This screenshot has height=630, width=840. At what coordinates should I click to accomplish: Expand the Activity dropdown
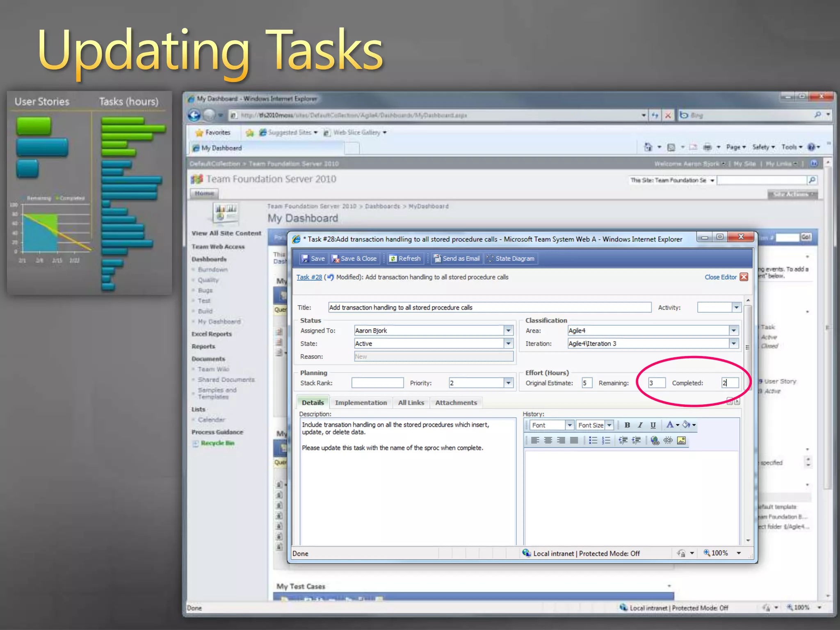click(736, 307)
